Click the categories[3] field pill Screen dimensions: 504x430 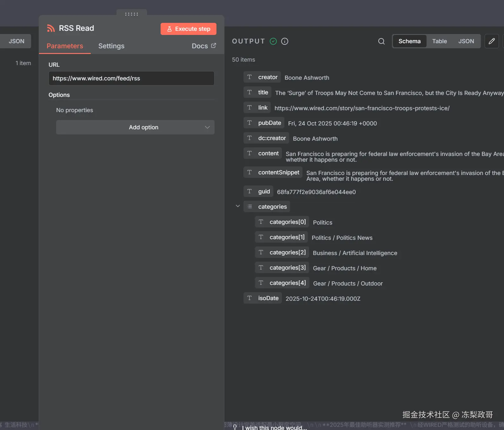point(282,268)
